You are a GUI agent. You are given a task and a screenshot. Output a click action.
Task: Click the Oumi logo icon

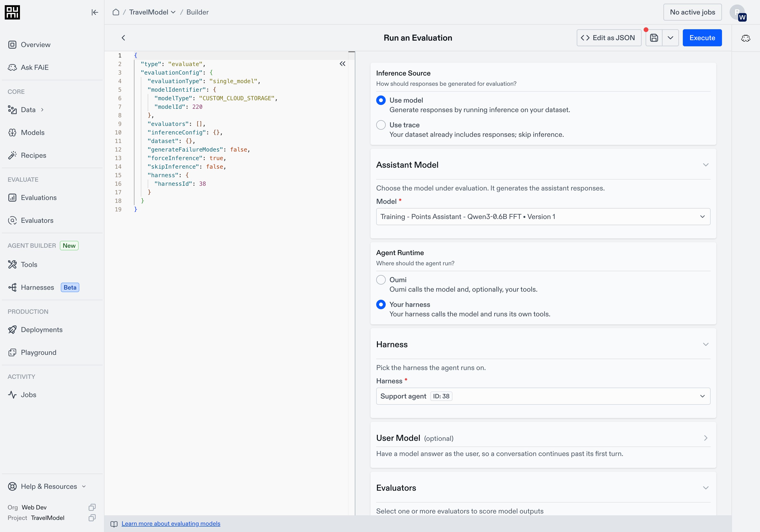12,12
